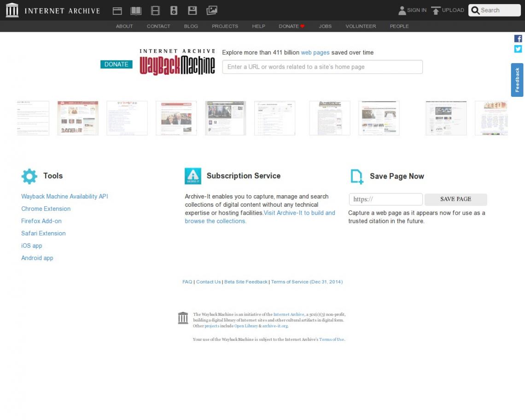
Task: Open the Software floppy-disk icon
Action: (x=192, y=11)
